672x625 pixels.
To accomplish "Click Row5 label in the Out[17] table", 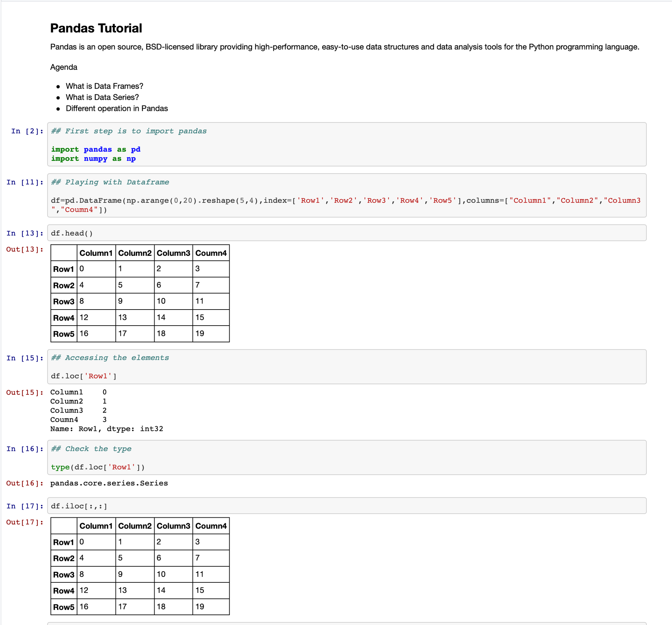I will [x=64, y=607].
